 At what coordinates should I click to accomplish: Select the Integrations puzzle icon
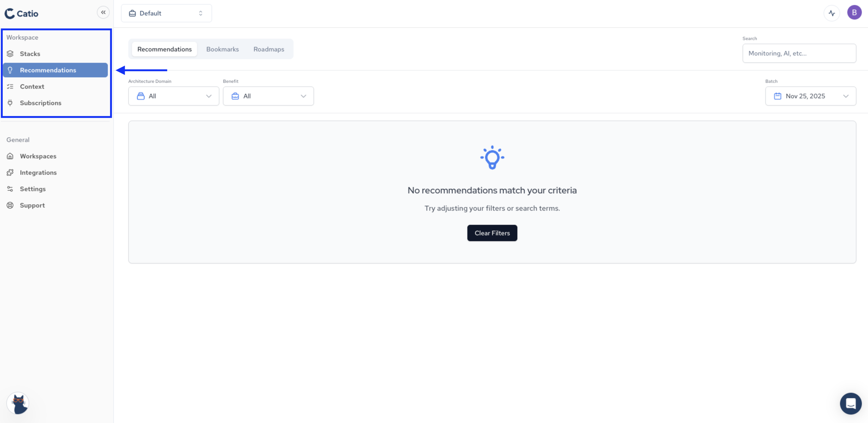[x=10, y=172]
